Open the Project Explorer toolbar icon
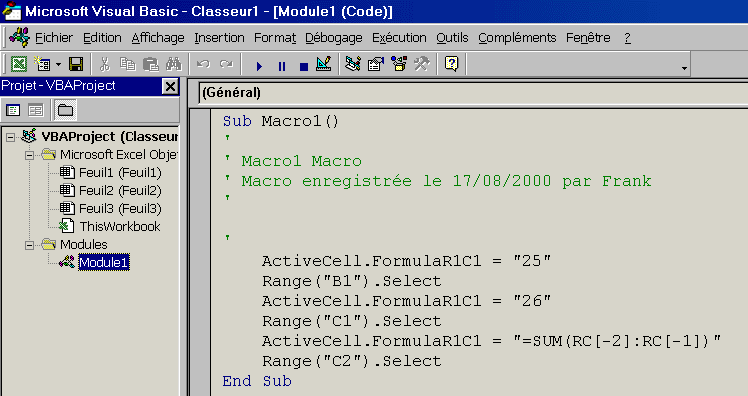The width and height of the screenshot is (748, 396). pos(353,64)
